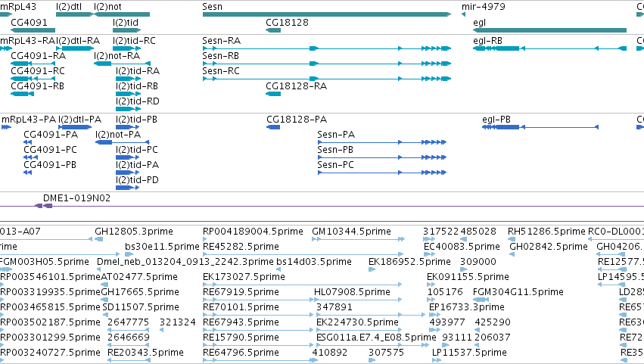The height and width of the screenshot is (364, 644).
Task: Click the RH51286.5prime EST label
Action: (546, 232)
